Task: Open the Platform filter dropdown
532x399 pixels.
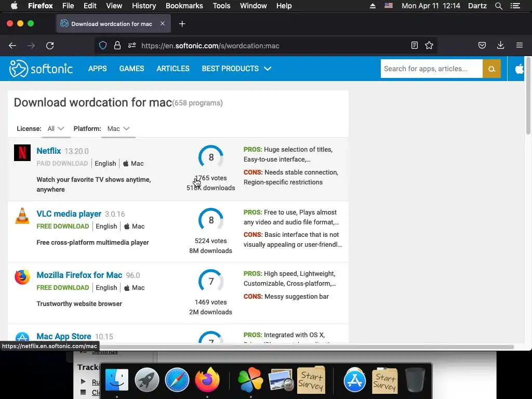Action: tap(118, 129)
